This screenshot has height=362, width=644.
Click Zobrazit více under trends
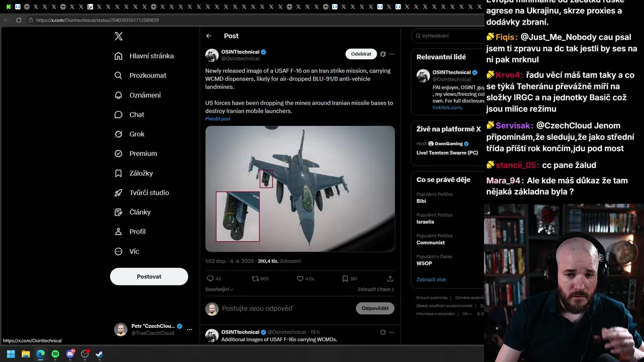point(431,280)
